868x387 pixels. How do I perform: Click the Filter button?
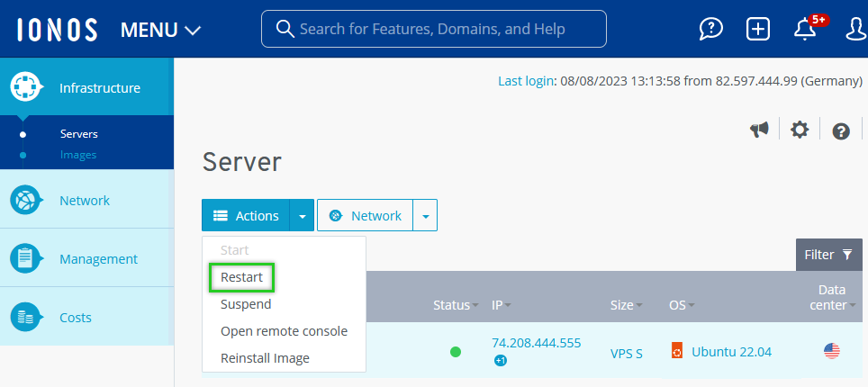pos(827,255)
